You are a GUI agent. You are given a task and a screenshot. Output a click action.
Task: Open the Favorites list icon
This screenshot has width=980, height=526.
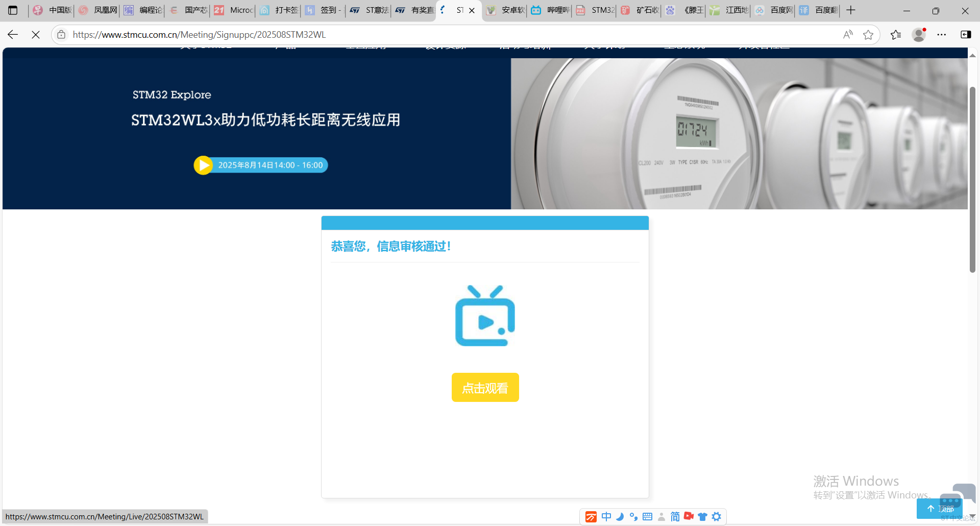[x=896, y=35]
